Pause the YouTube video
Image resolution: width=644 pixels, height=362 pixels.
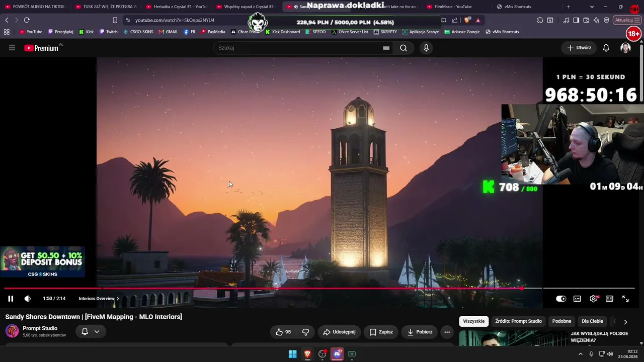[11, 299]
